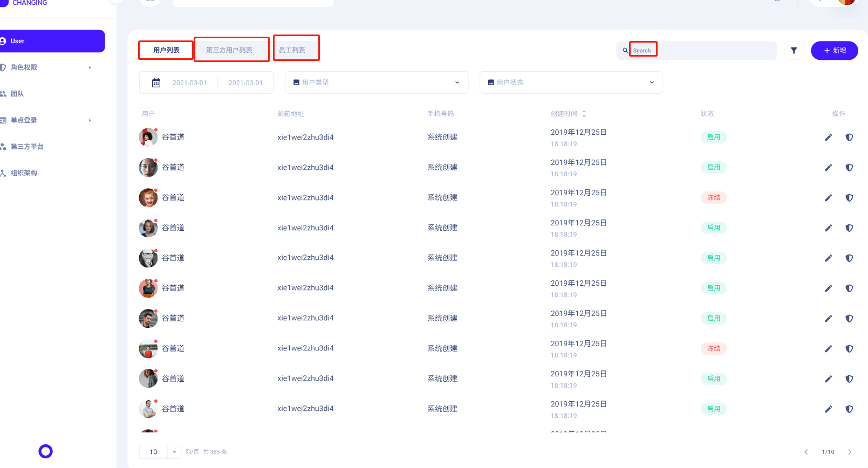Click the 状态 column header
This screenshot has height=468, width=868.
(x=707, y=114)
